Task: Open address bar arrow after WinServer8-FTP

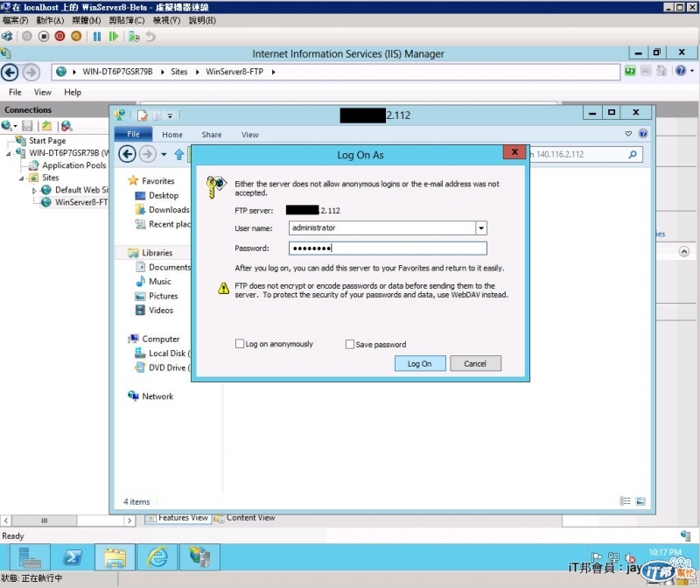Action: pos(273,72)
